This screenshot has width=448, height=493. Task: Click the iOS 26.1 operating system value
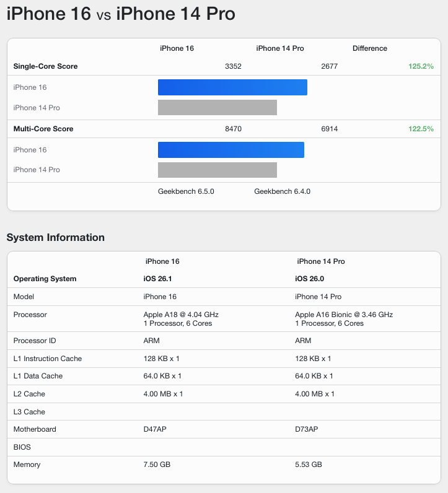pos(159,279)
